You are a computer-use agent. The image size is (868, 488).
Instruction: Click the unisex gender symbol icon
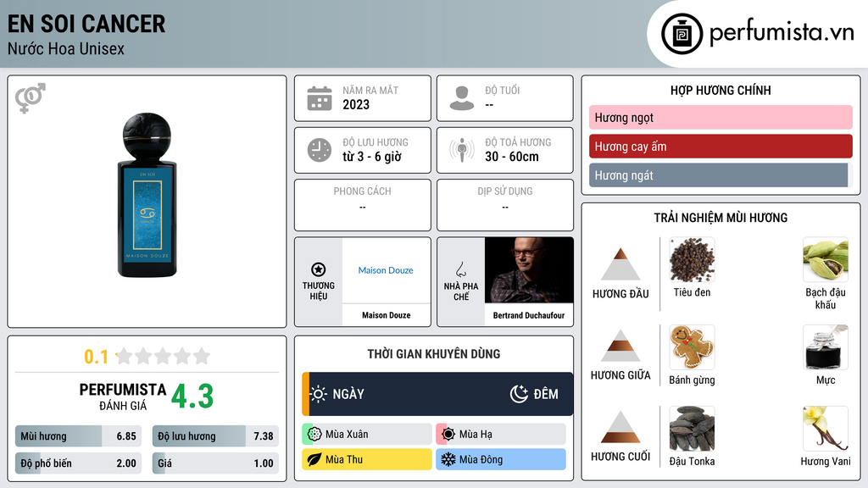[x=31, y=98]
